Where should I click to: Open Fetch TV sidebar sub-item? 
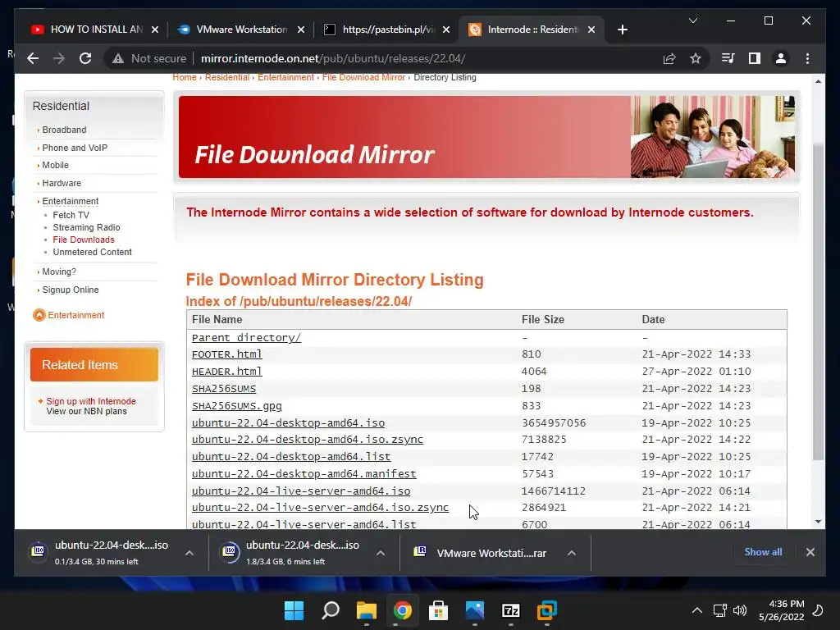(71, 215)
